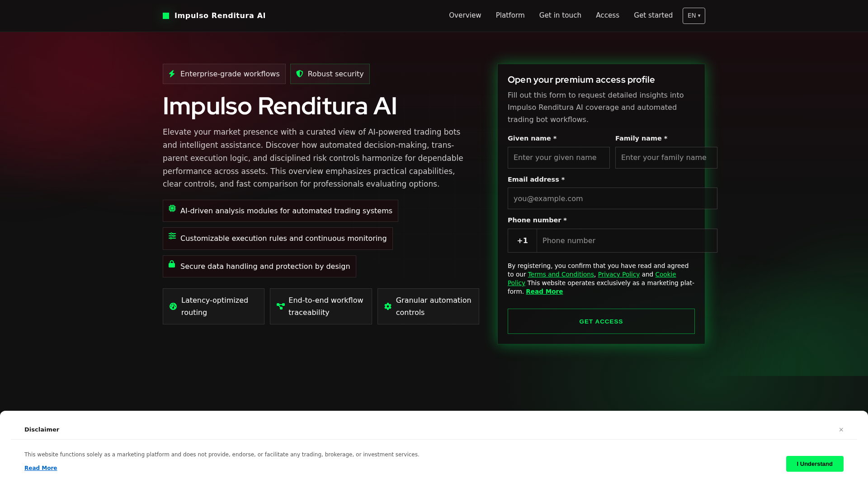The width and height of the screenshot is (868, 488).
Task: Click Read More in the registration form
Action: pyautogui.click(x=544, y=291)
